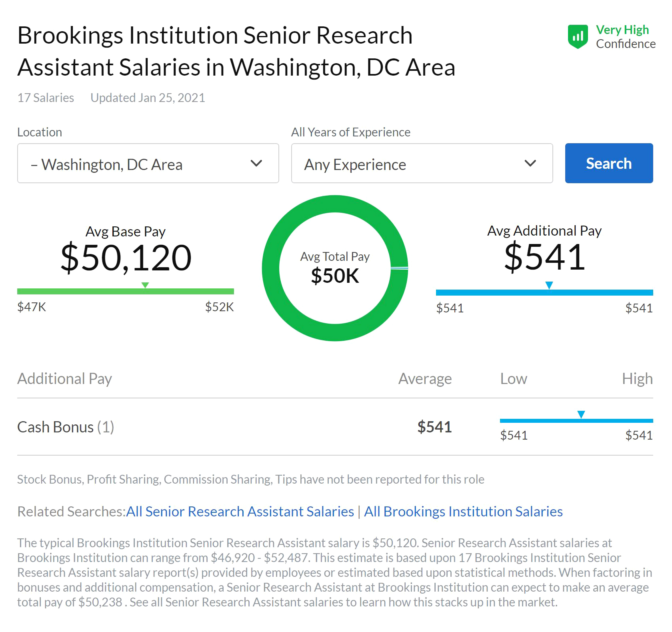Click the Cash Bonus (1) row label
672x632 pixels.
(66, 427)
